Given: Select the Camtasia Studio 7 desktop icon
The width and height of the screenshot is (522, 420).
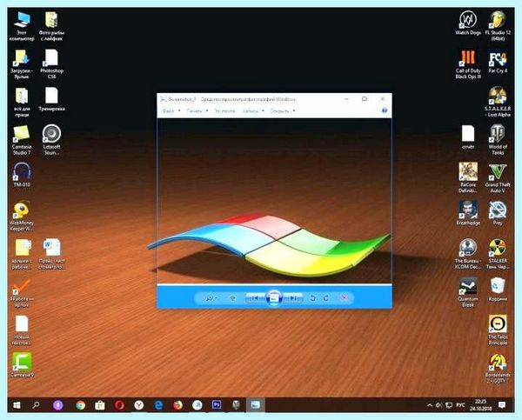Looking at the screenshot, I should click(x=22, y=140).
